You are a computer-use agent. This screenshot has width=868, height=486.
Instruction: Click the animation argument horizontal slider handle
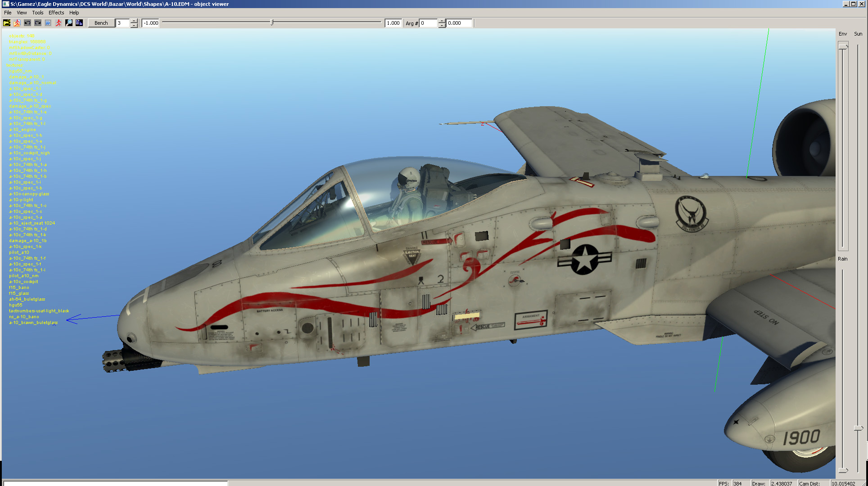point(272,22)
